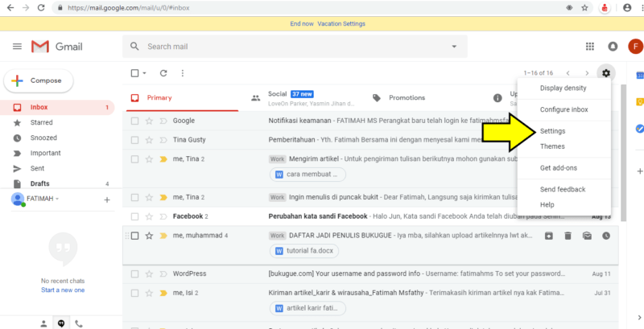Go back in the browser
The height and width of the screenshot is (329, 644).
click(x=10, y=7)
